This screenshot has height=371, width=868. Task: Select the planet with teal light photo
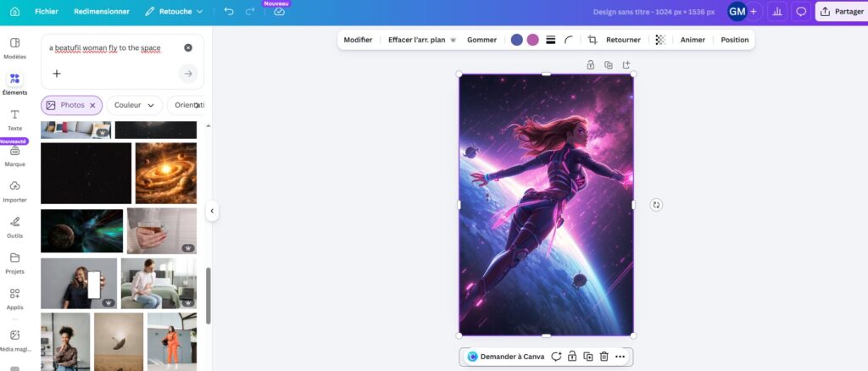[82, 230]
